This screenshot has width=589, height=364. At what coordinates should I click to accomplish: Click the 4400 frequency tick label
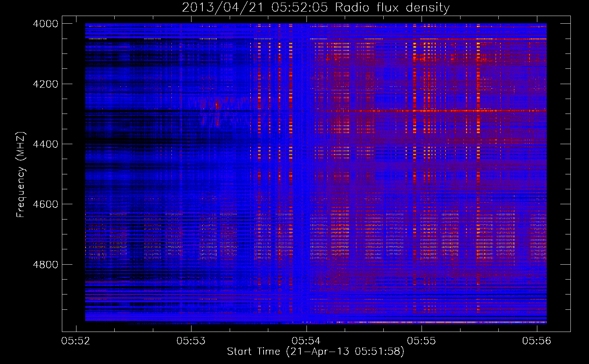point(46,144)
